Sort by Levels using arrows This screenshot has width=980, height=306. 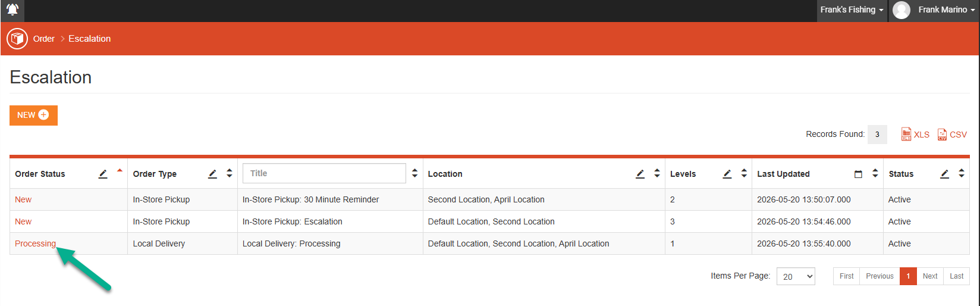744,173
